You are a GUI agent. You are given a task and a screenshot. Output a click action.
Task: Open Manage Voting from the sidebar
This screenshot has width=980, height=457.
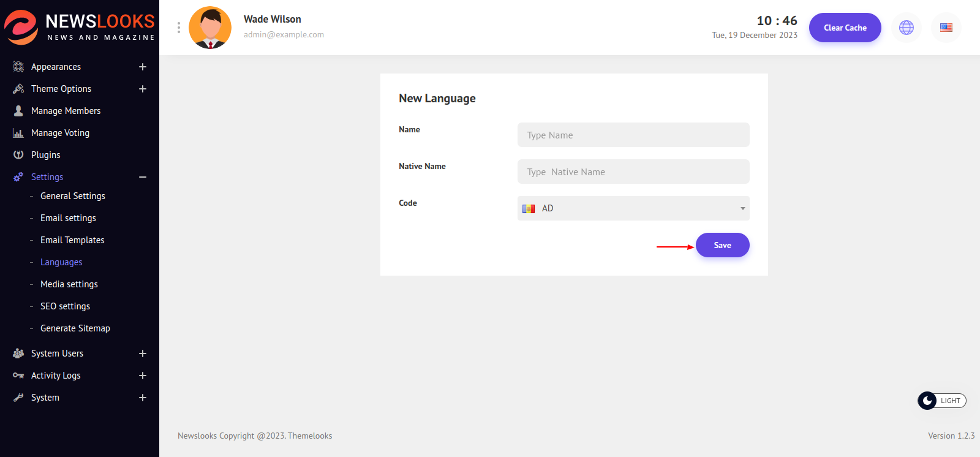click(60, 133)
